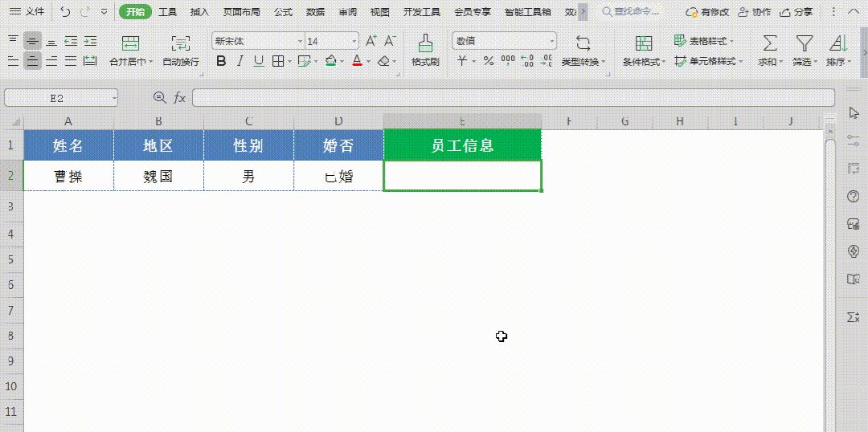The height and width of the screenshot is (432, 868).
Task: Open the font size dropdown 14
Action: tap(332, 40)
